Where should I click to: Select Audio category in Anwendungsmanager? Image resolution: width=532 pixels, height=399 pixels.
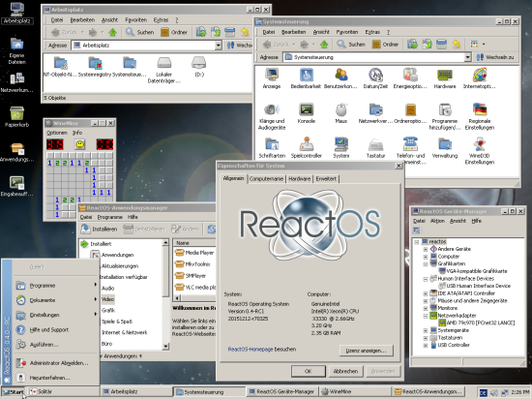[x=108, y=288]
